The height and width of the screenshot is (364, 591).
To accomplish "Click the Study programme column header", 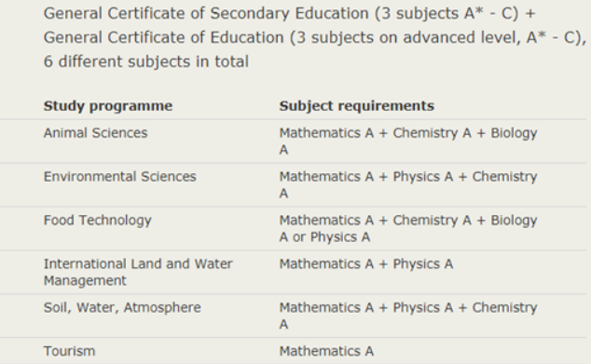I will pyautogui.click(x=108, y=106).
